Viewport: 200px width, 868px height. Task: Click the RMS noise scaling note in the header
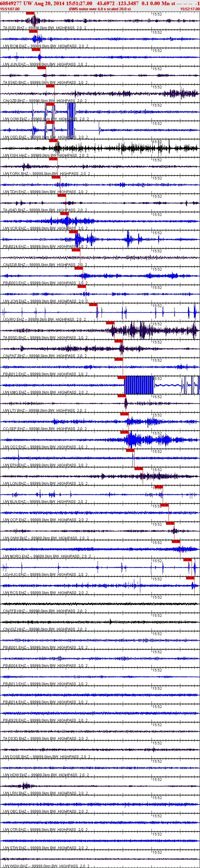click(100, 9)
